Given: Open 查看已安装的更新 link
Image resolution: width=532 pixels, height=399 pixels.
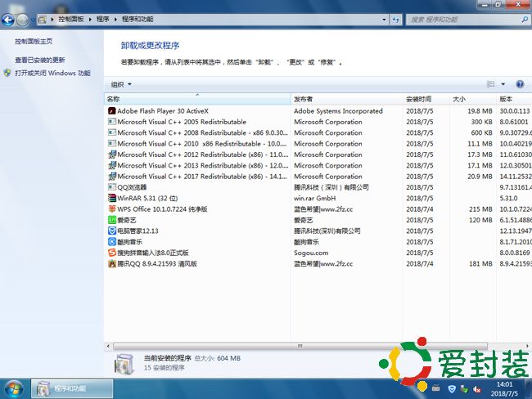Looking at the screenshot, I should (39, 60).
